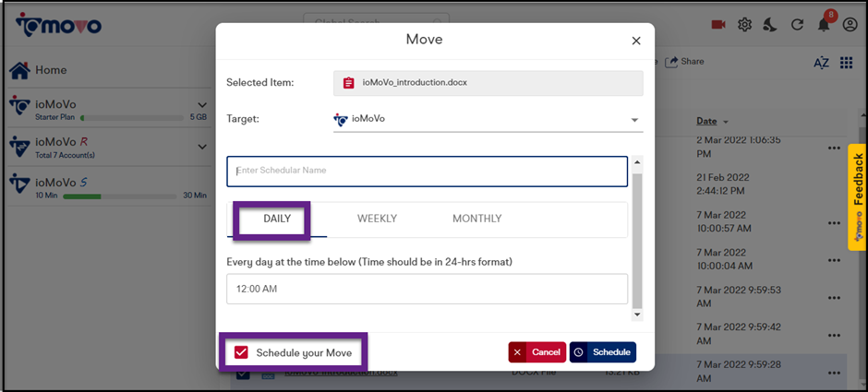The width and height of the screenshot is (868, 392).
Task: Close the Move dialog with X
Action: tap(635, 41)
